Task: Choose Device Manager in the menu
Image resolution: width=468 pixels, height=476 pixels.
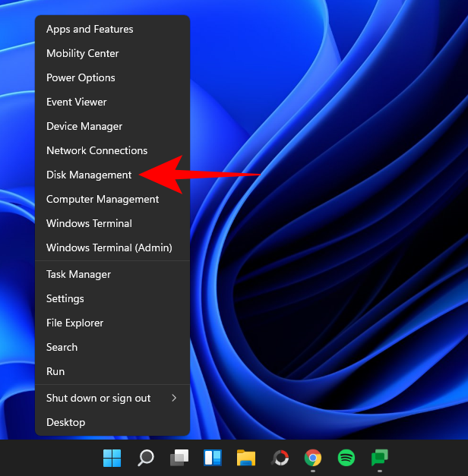Action: pyautogui.click(x=84, y=126)
